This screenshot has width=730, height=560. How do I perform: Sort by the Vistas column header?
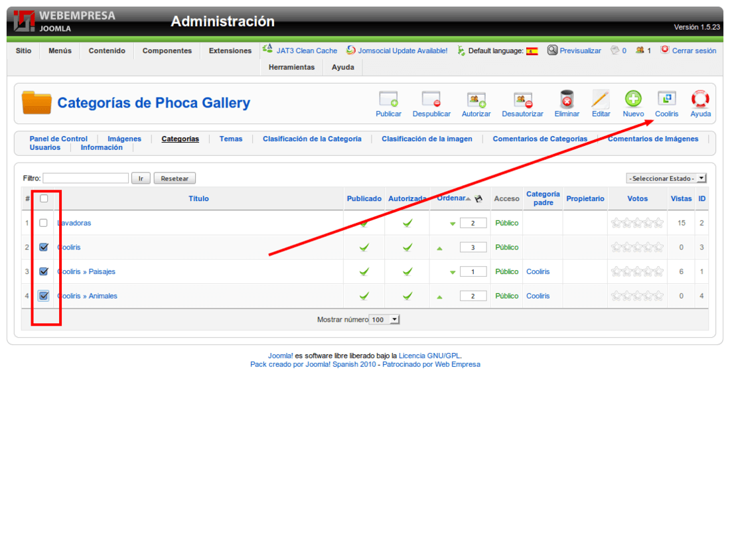[x=681, y=199]
